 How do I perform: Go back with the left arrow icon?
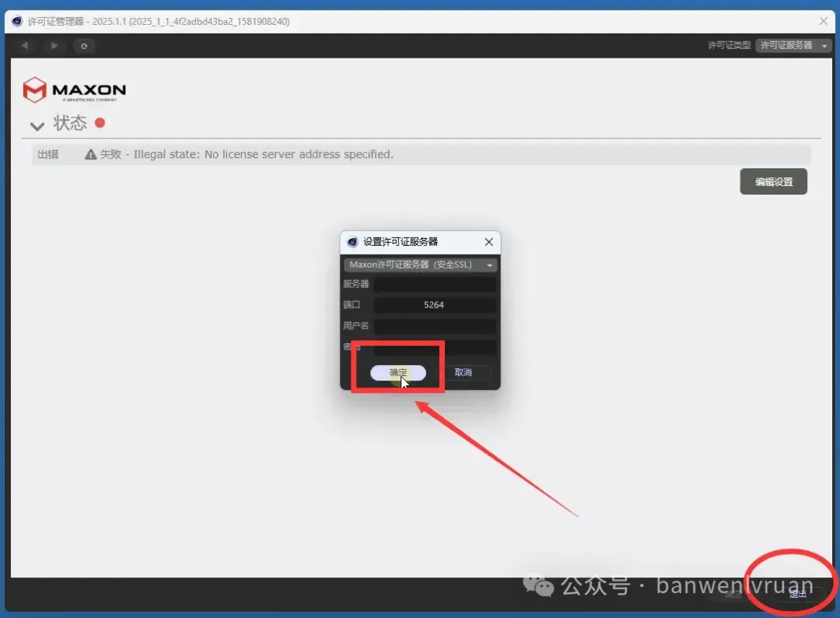click(25, 46)
